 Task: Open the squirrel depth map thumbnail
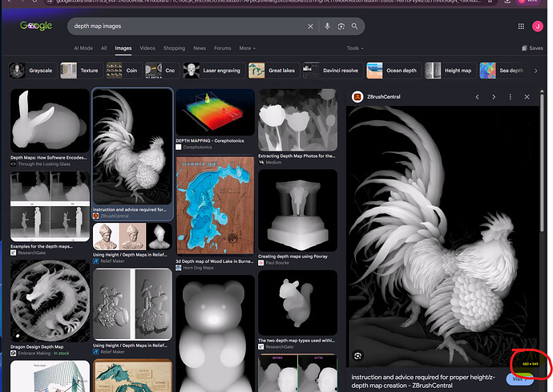click(297, 303)
